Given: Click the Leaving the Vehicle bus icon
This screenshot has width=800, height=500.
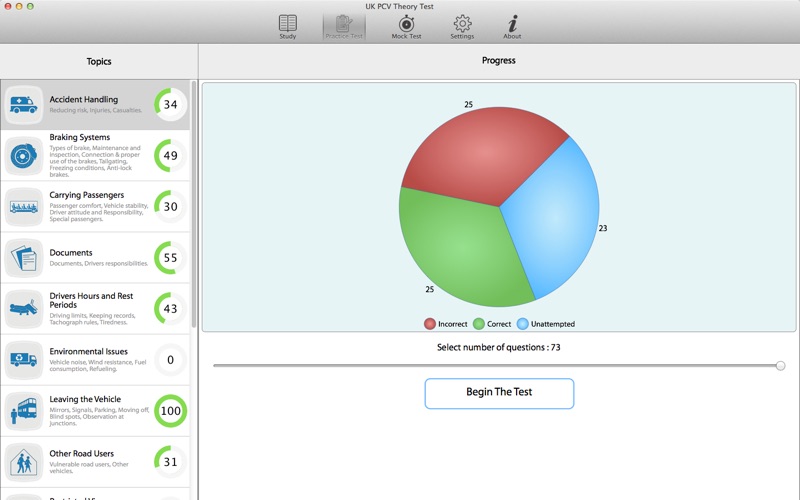Looking at the screenshot, I should [x=23, y=411].
